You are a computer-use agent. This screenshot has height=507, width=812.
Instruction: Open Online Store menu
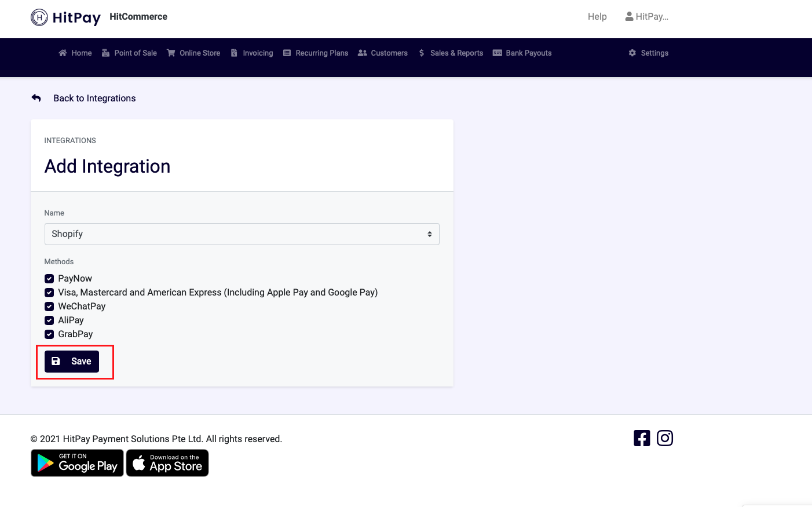click(x=193, y=53)
